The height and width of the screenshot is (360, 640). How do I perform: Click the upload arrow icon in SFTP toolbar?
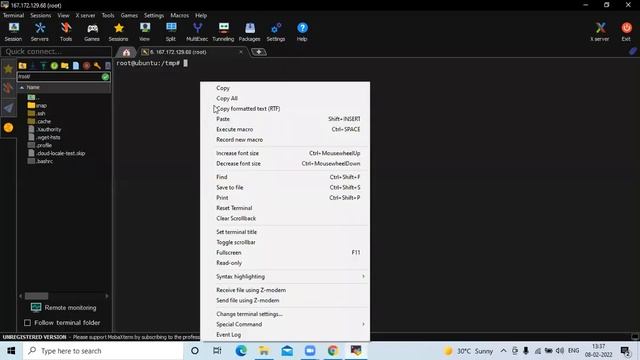(43, 66)
